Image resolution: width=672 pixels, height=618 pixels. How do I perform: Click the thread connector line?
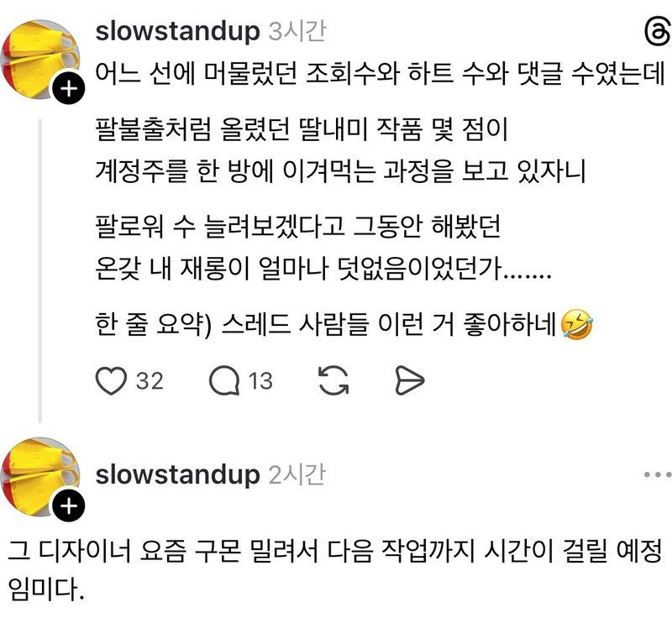(39, 270)
